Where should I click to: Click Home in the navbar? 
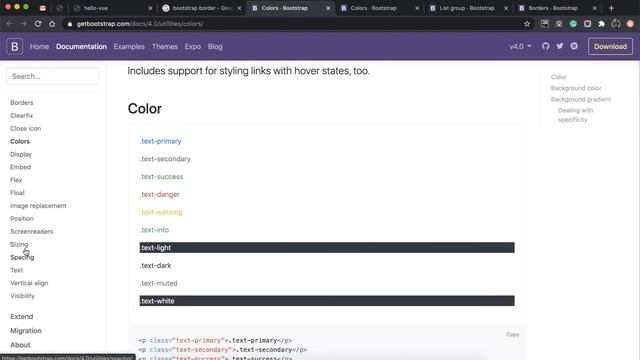(x=39, y=47)
